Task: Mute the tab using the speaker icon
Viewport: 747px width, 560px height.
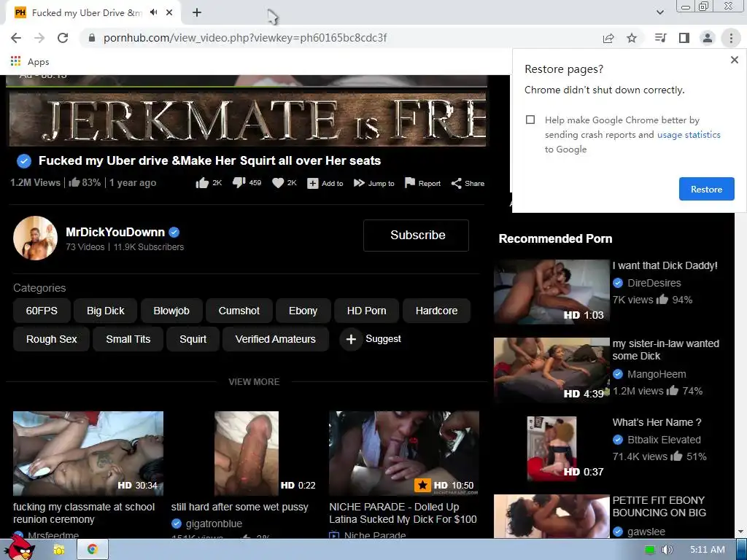Action: [x=153, y=12]
